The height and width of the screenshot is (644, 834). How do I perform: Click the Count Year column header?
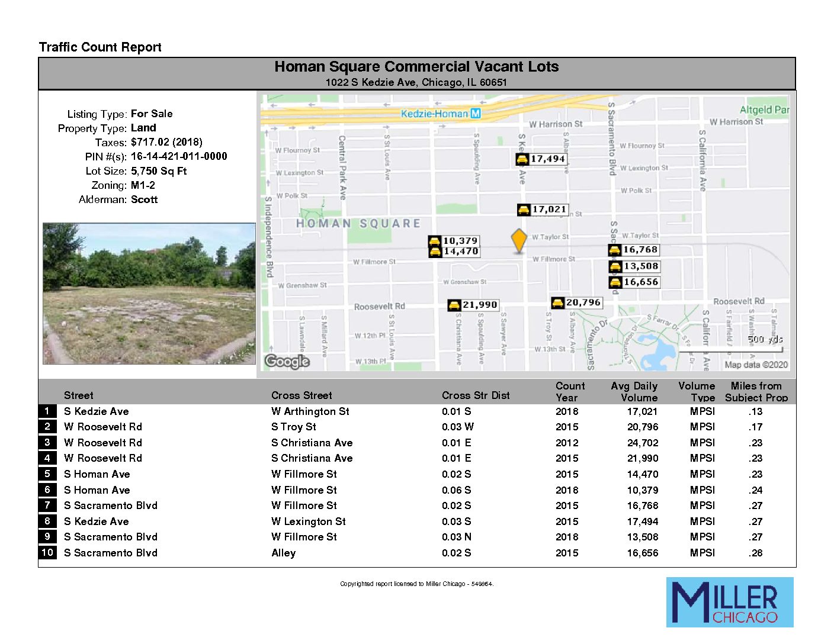click(570, 392)
